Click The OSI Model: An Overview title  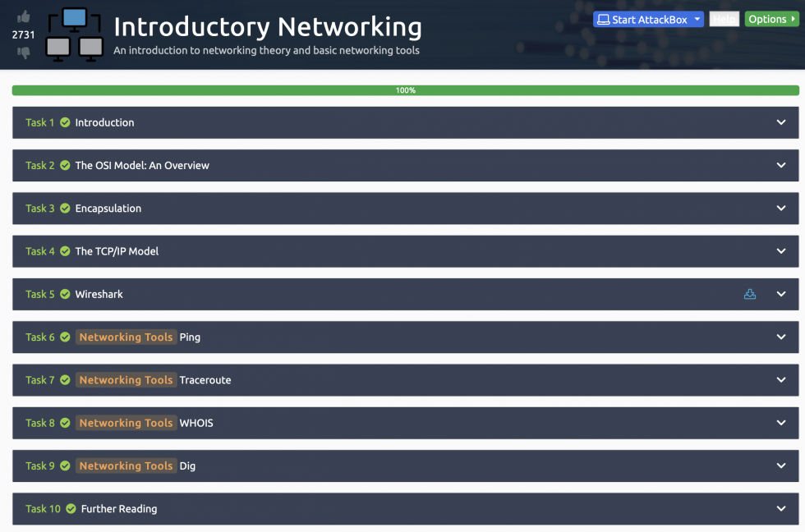pyautogui.click(x=142, y=165)
